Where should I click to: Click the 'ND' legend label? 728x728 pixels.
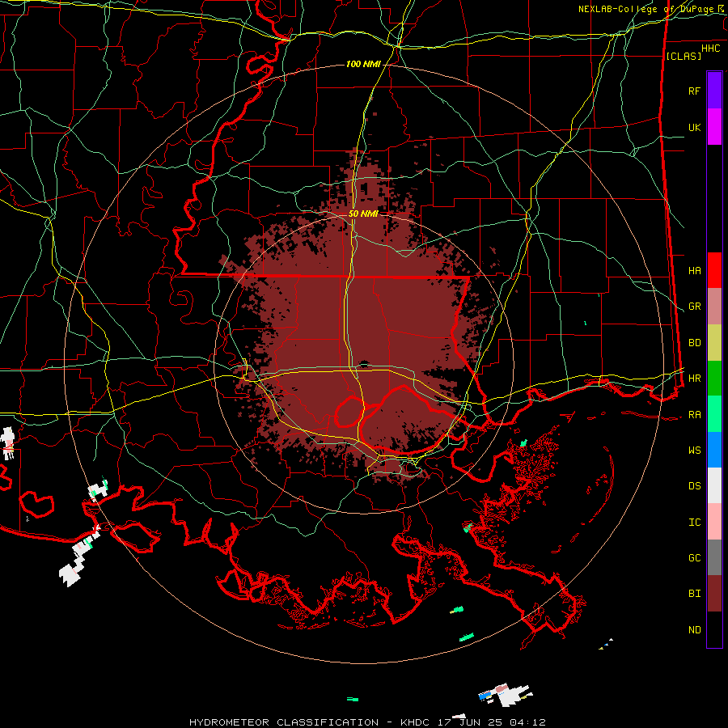pyautogui.click(x=694, y=630)
